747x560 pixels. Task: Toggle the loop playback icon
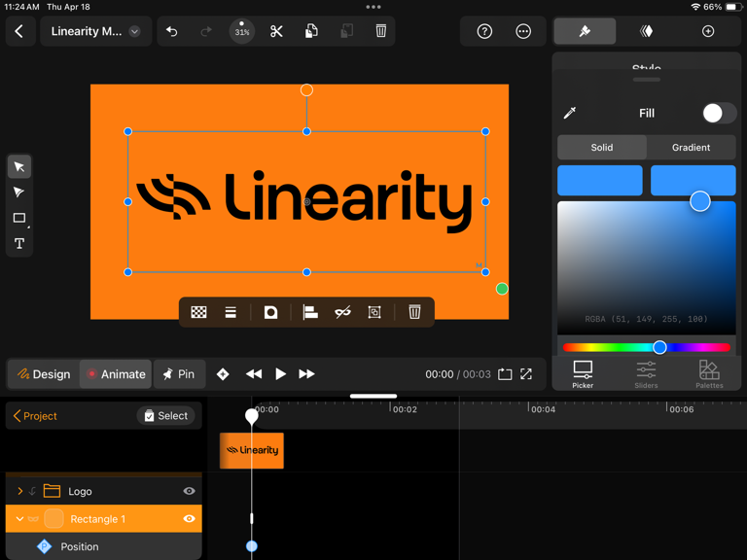pos(505,374)
